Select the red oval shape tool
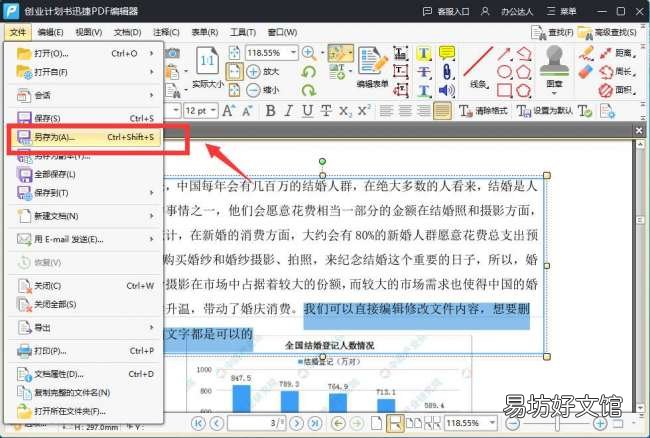Screen dimensions: 650x438 tap(504, 72)
